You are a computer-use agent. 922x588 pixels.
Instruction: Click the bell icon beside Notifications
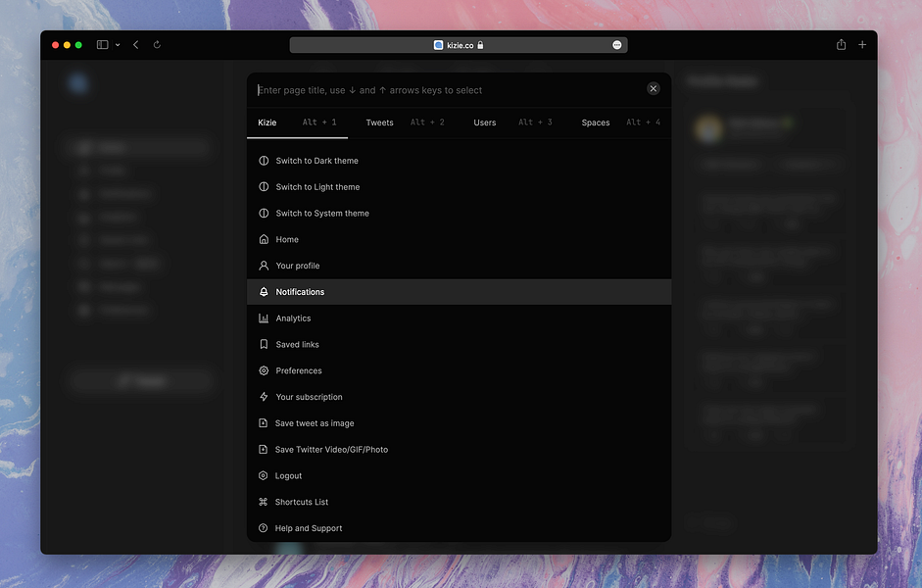[x=264, y=292]
